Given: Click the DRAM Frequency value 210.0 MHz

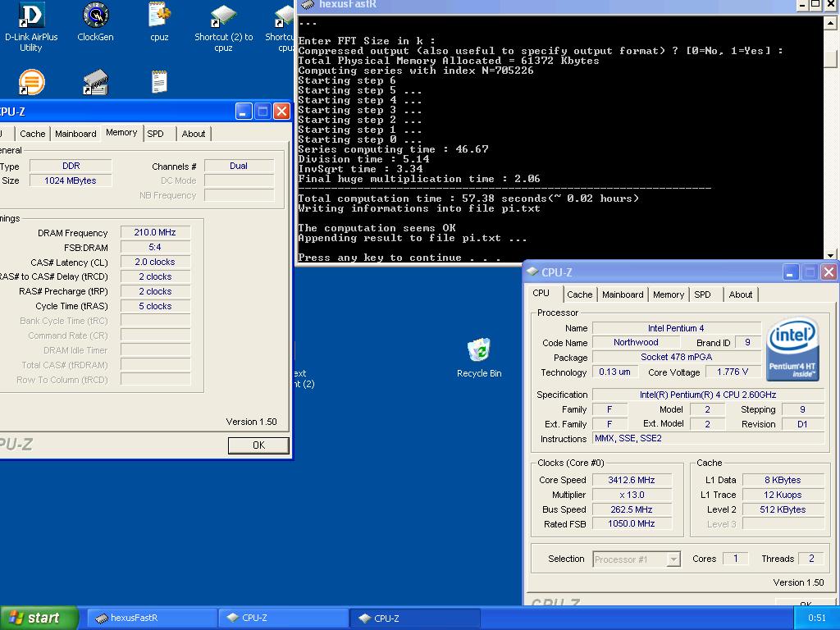Looking at the screenshot, I should point(155,232).
